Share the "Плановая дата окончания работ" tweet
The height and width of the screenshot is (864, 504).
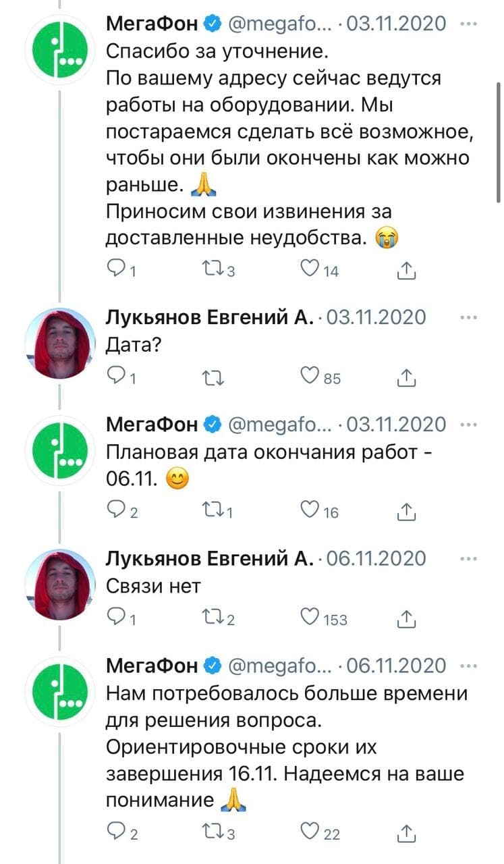tap(405, 512)
